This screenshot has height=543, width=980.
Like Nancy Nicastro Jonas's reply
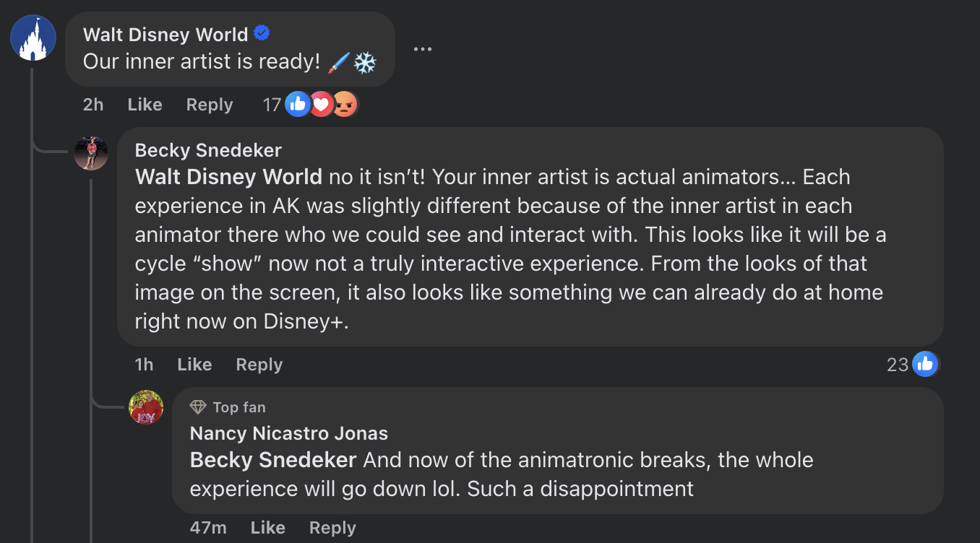267,528
